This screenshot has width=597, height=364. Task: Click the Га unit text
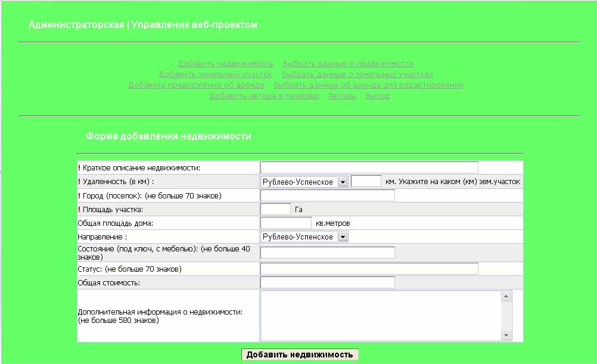(298, 210)
